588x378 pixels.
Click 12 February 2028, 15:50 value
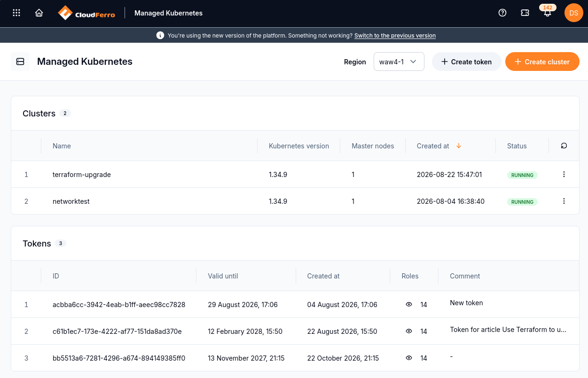245,332
